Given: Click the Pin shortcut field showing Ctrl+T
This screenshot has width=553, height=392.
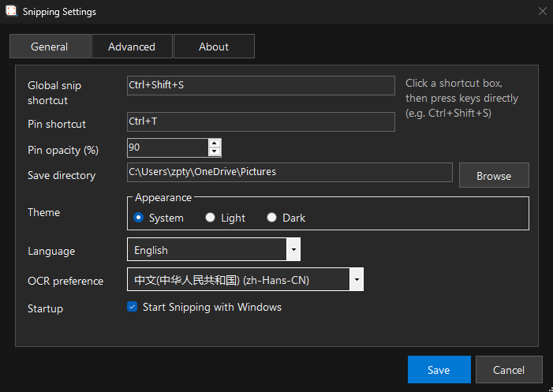Looking at the screenshot, I should (x=260, y=121).
